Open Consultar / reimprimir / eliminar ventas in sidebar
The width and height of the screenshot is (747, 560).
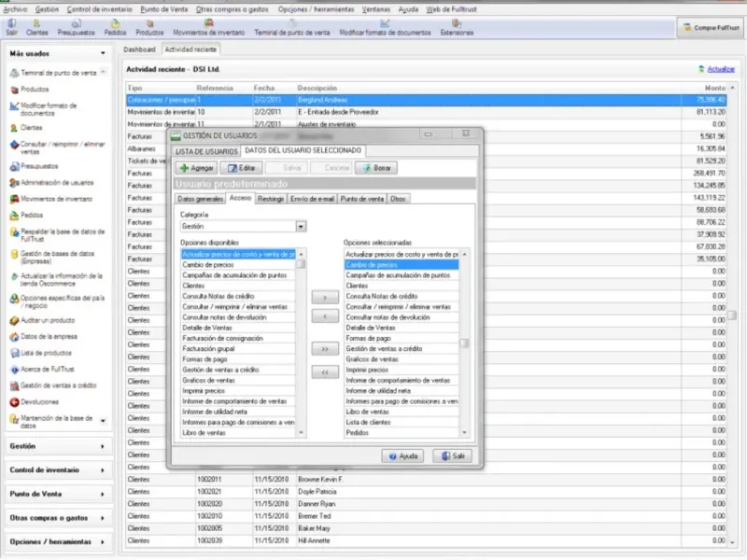click(x=58, y=147)
